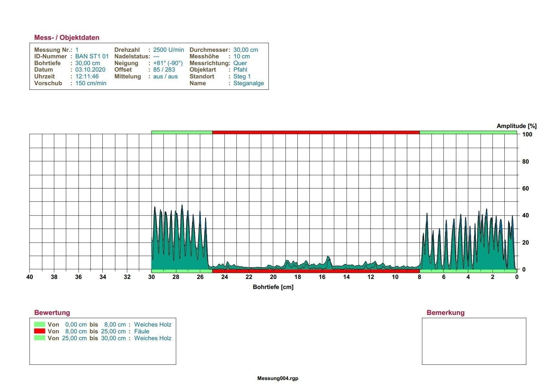Click the Messrichtung value Quer
Screen dimensions: 554x392
(240, 63)
